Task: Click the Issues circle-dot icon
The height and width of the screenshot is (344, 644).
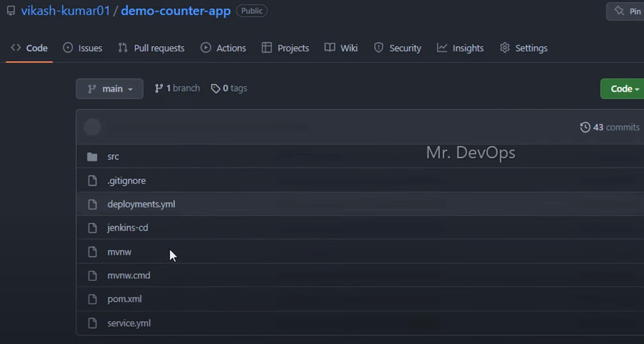Action: click(68, 48)
